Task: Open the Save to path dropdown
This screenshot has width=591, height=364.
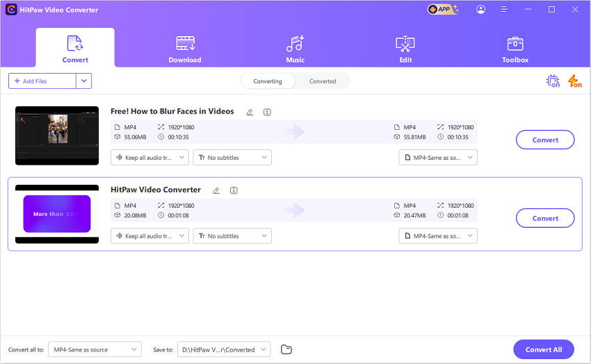Action: [224, 349]
